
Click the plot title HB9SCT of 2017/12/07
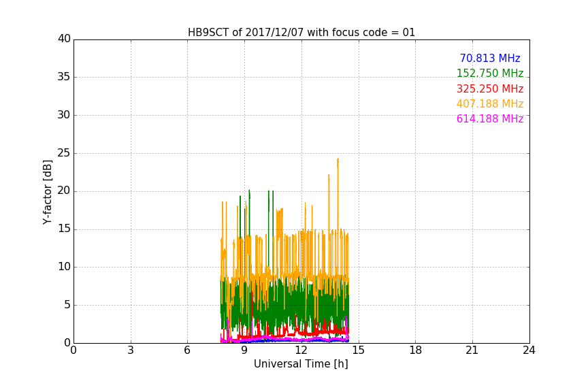click(x=301, y=33)
